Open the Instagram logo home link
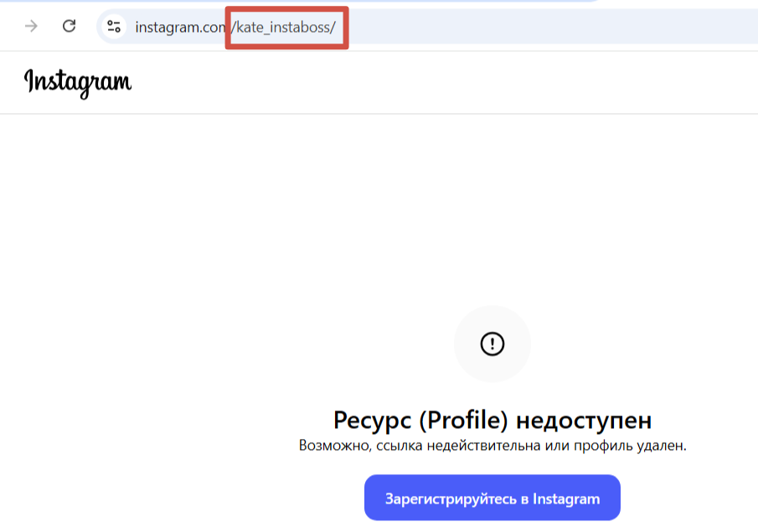Viewport: 758px width, 532px height. 78,82
